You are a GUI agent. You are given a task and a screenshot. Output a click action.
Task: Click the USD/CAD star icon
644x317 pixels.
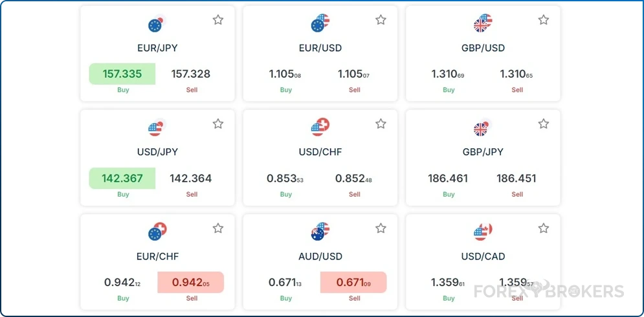click(544, 228)
